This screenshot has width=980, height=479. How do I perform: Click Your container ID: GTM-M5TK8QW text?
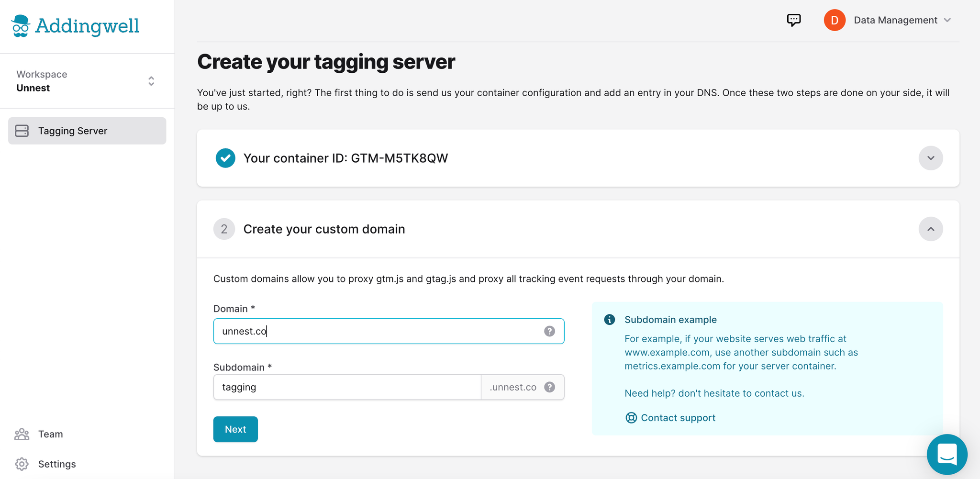[345, 158]
